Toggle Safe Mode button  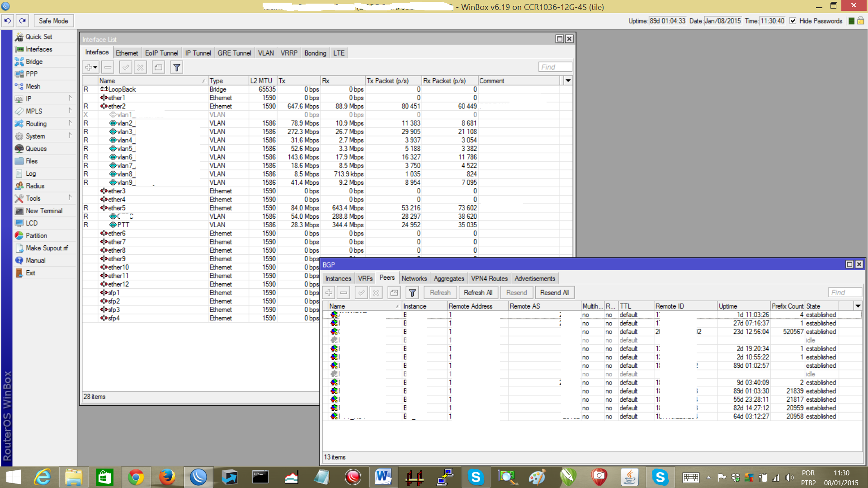53,21
